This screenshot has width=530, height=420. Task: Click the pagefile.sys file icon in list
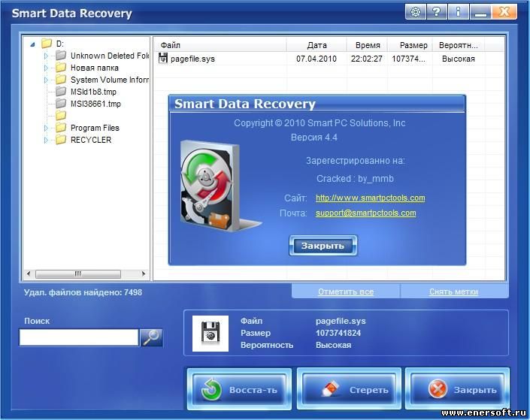click(x=163, y=59)
